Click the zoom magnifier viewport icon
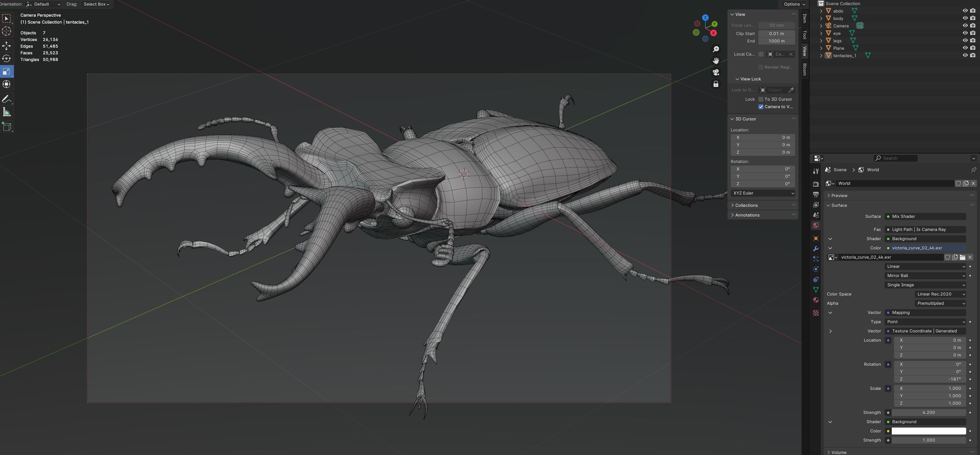 point(716,49)
